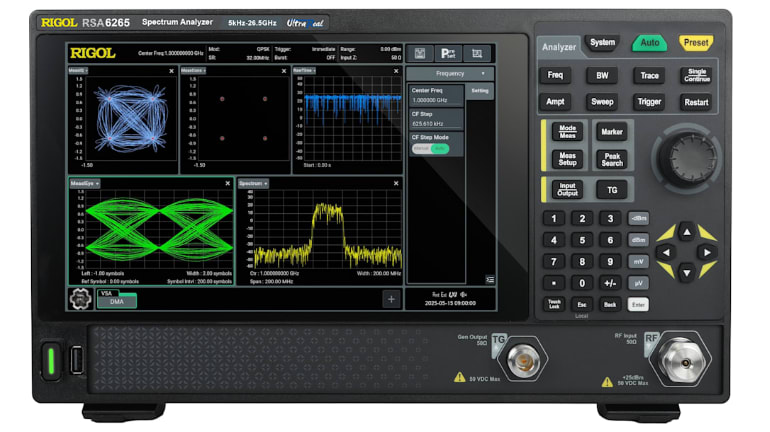
Task: Tap the Trace key
Action: pos(649,75)
